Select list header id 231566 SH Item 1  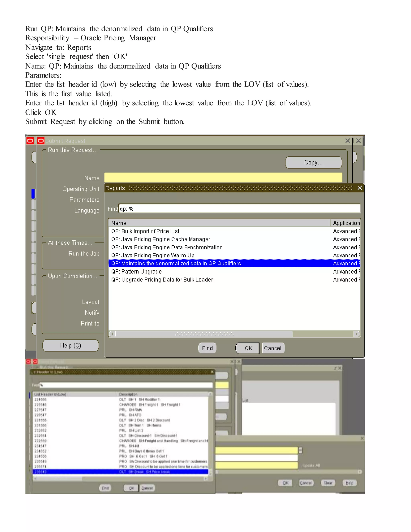121,425
